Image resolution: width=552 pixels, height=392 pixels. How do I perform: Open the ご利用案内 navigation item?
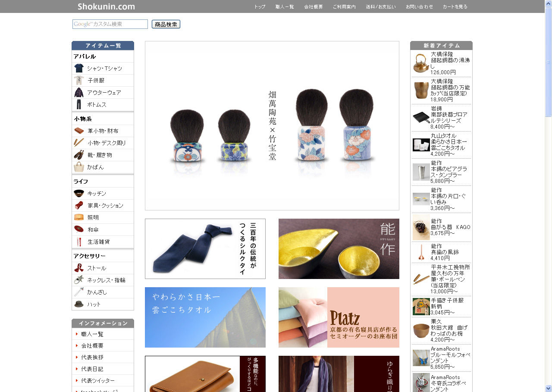click(344, 7)
